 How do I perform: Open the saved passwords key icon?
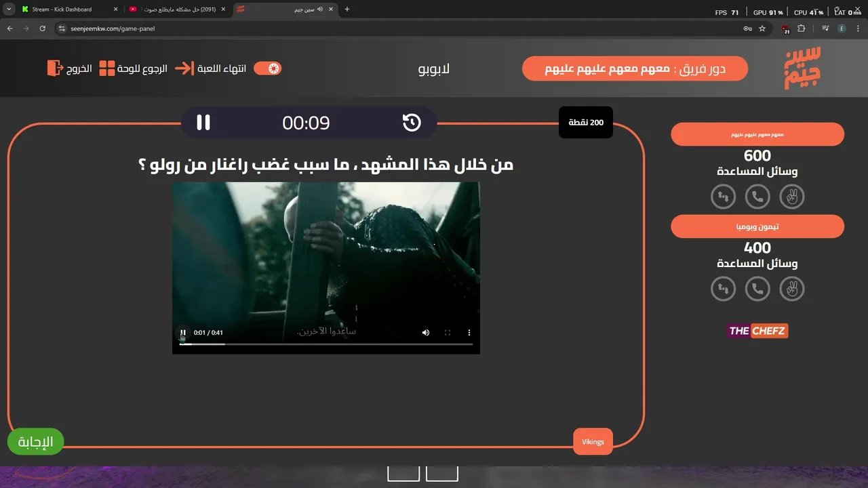click(x=747, y=28)
